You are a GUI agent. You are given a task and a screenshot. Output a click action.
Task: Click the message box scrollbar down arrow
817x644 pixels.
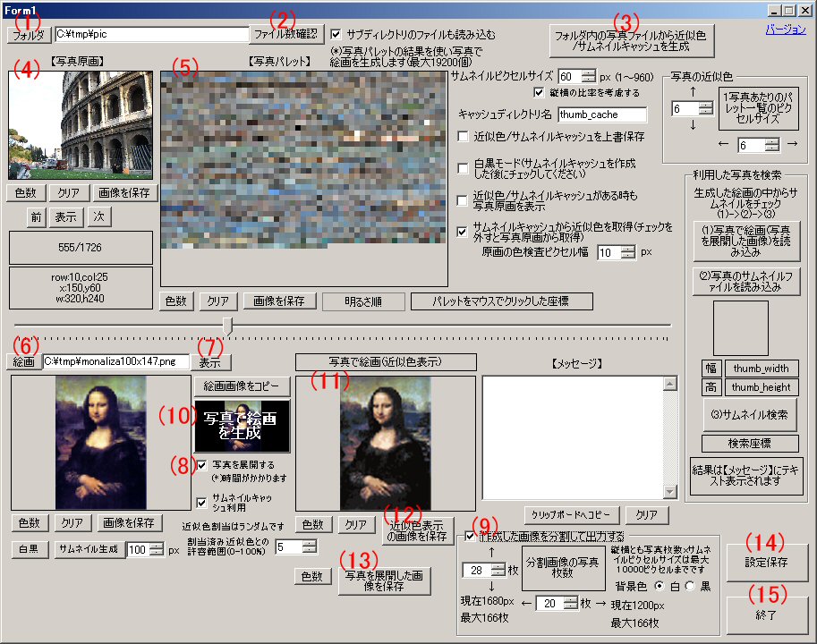pyautogui.click(x=668, y=492)
